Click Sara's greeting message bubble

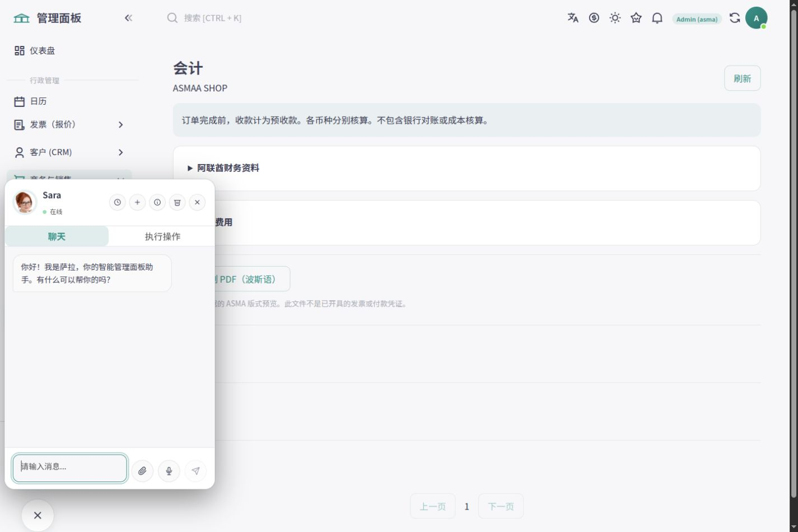tap(92, 273)
